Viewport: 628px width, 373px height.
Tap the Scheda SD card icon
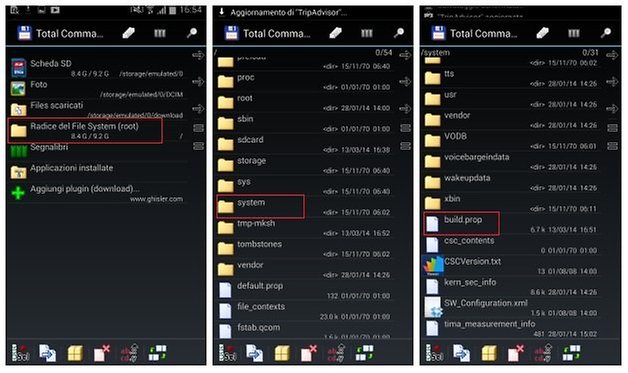[x=18, y=68]
